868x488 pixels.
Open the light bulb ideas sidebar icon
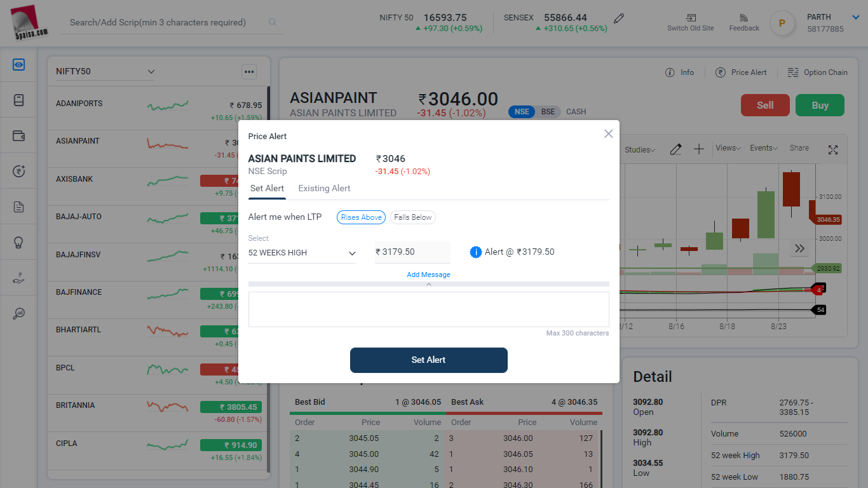click(19, 242)
